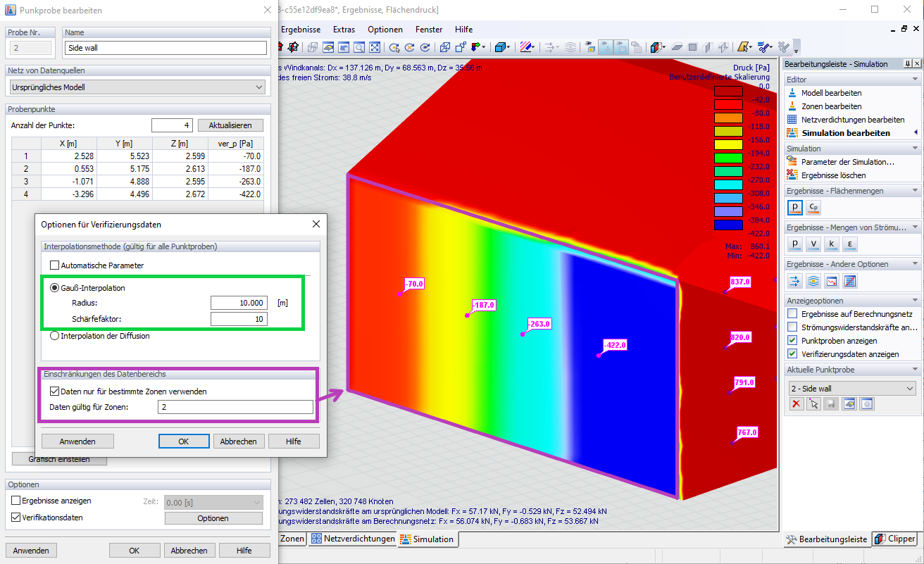
Task: Open the Fenster menu
Action: click(x=429, y=30)
